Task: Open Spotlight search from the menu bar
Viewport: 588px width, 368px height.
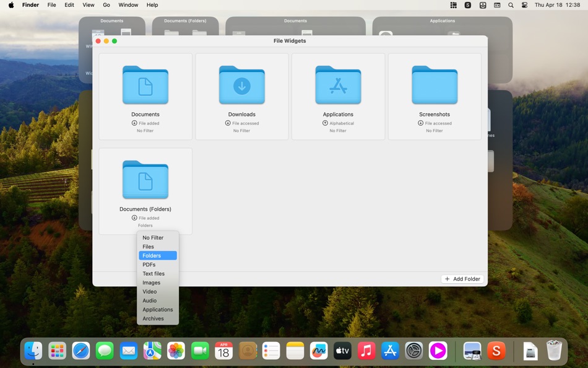Action: pos(511,5)
